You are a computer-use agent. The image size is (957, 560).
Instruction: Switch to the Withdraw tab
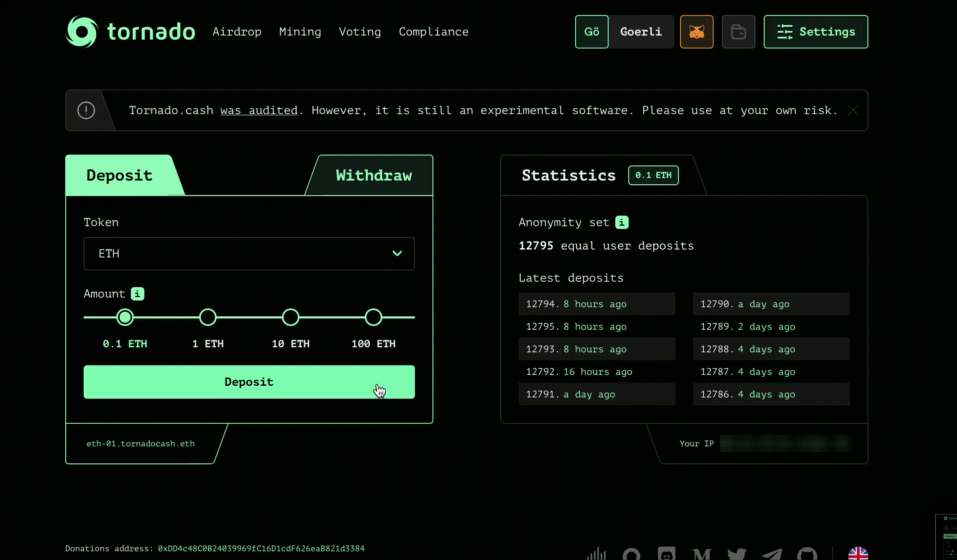pyautogui.click(x=374, y=176)
